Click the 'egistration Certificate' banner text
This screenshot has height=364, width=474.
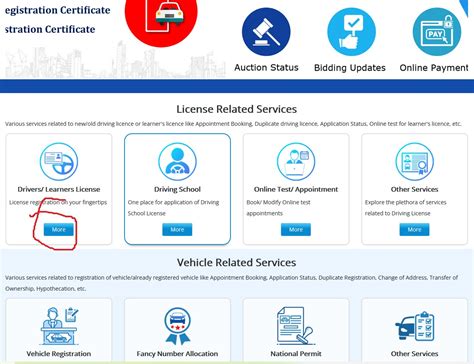(x=58, y=10)
